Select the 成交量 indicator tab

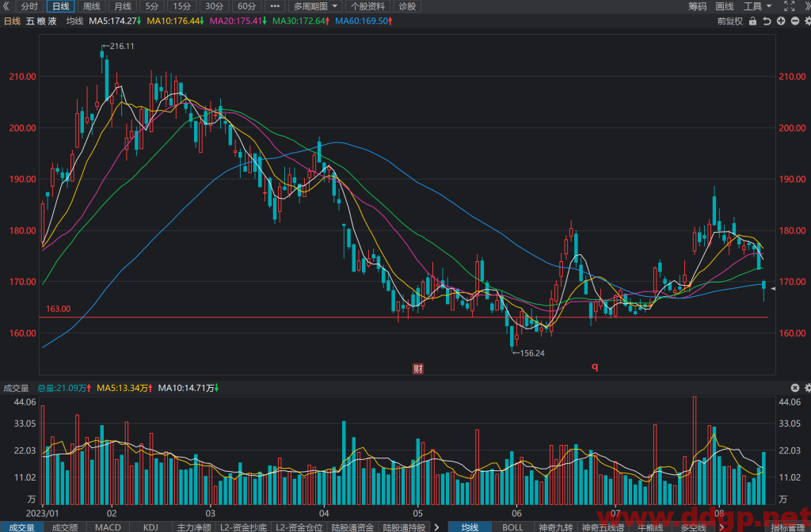point(21,527)
